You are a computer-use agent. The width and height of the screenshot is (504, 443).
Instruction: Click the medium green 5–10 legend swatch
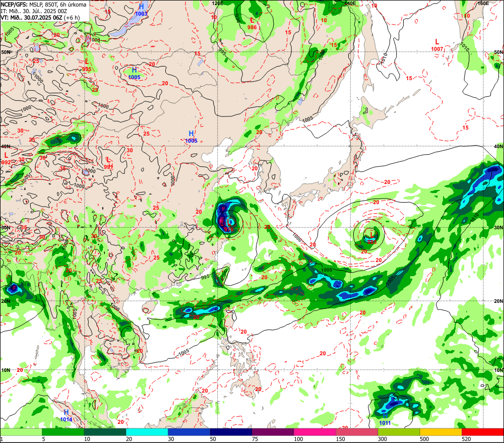(63, 432)
